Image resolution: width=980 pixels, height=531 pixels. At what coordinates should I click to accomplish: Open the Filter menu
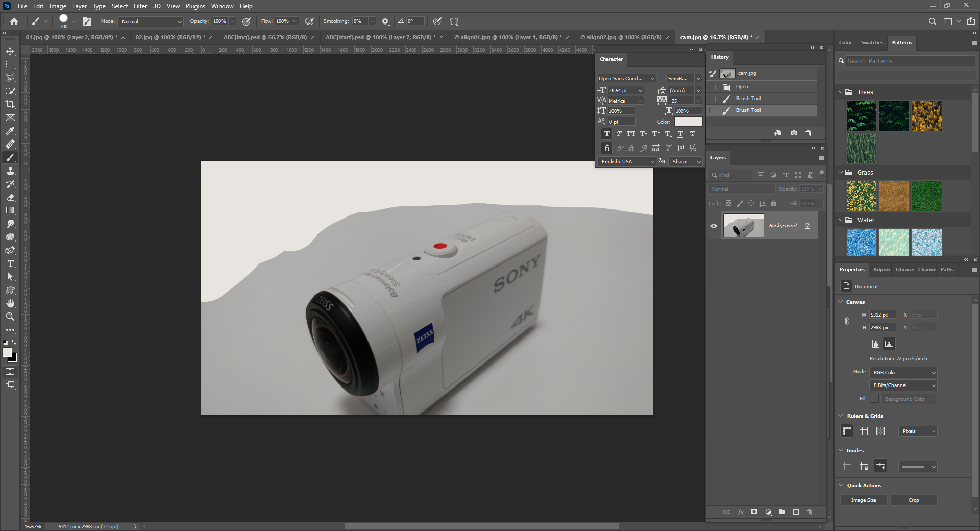pos(140,6)
